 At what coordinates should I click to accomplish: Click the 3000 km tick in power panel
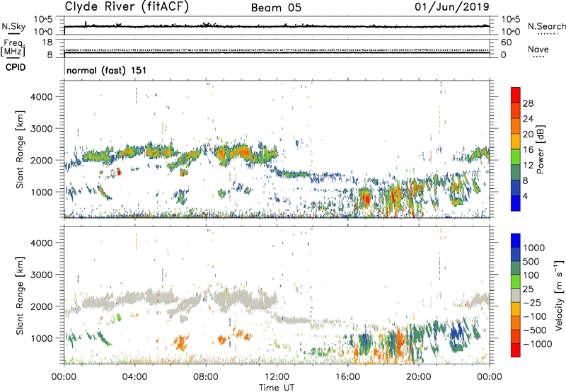click(x=41, y=129)
